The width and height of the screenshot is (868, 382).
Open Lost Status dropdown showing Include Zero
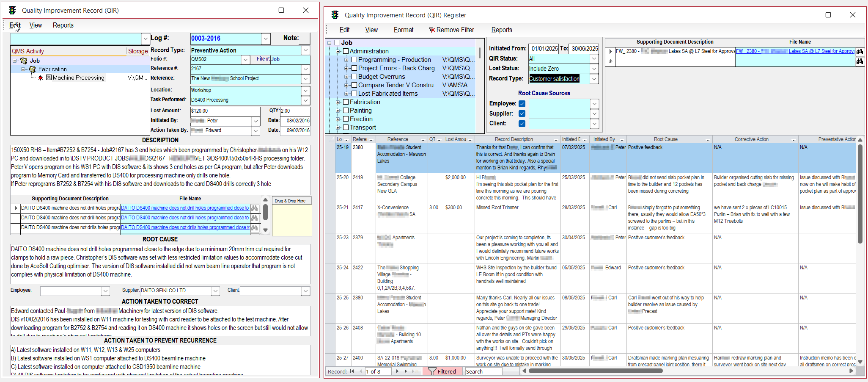[x=594, y=69]
